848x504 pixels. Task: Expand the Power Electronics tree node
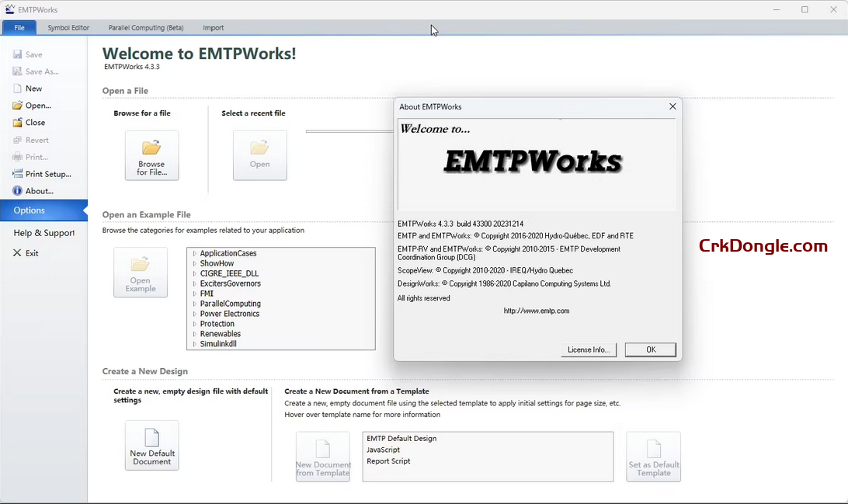(x=194, y=315)
